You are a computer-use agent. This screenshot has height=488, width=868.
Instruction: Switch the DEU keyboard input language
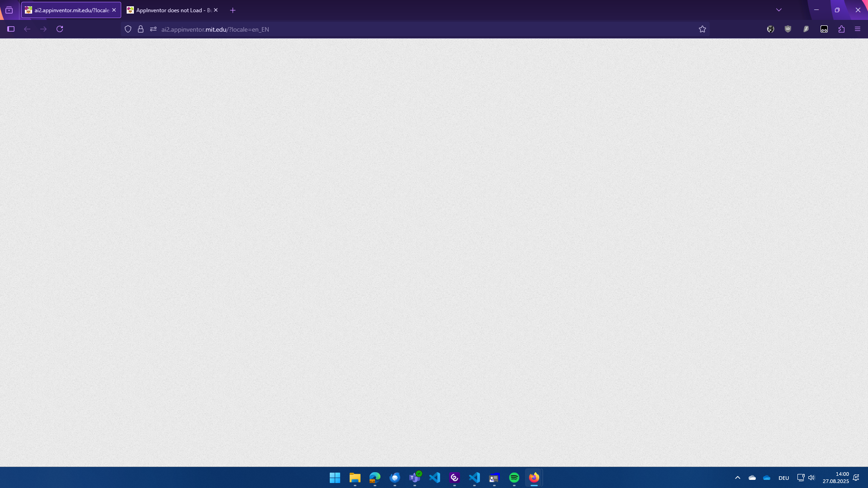point(783,478)
